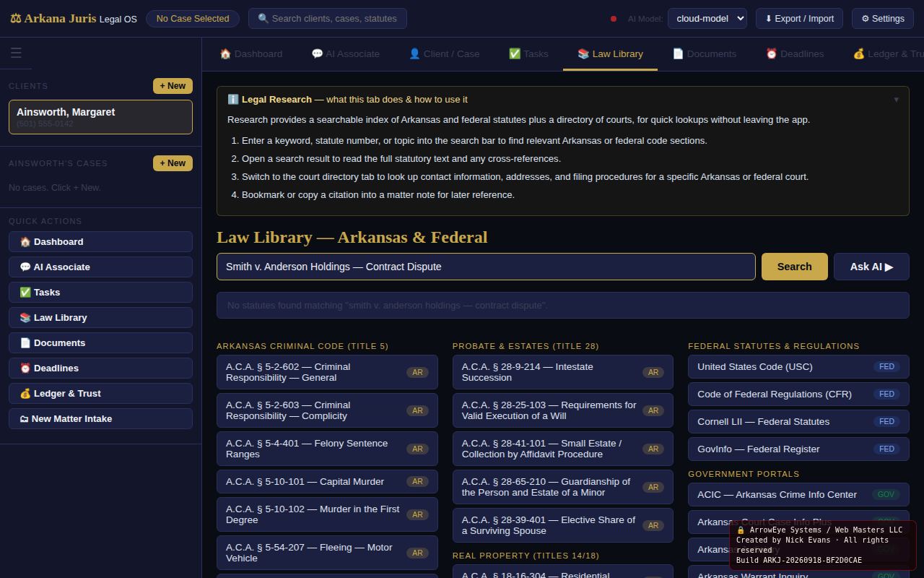Switch to the Documents tab
Viewport: 924px width, 578px height.
[704, 53]
